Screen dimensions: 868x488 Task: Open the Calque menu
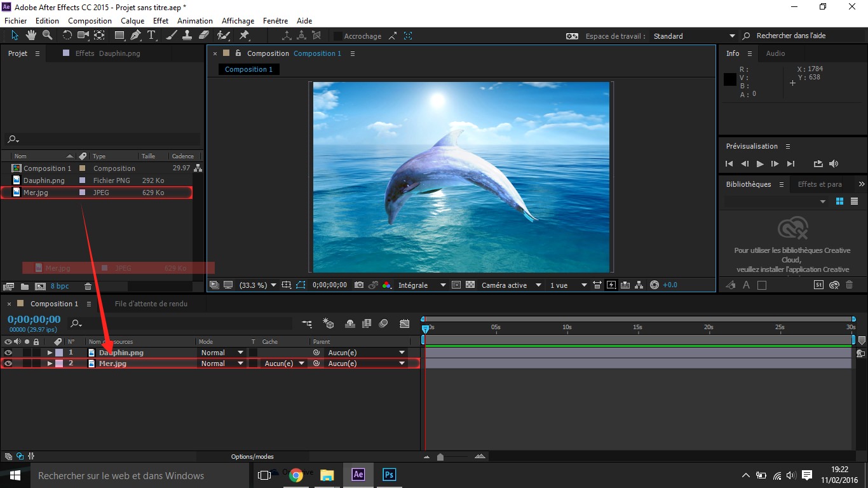coord(133,21)
